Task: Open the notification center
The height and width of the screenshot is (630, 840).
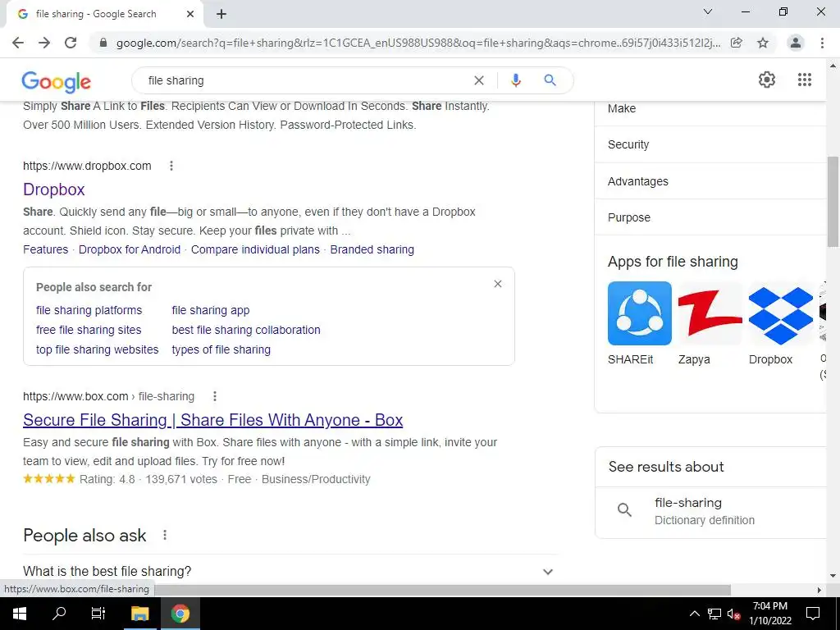Action: click(813, 614)
